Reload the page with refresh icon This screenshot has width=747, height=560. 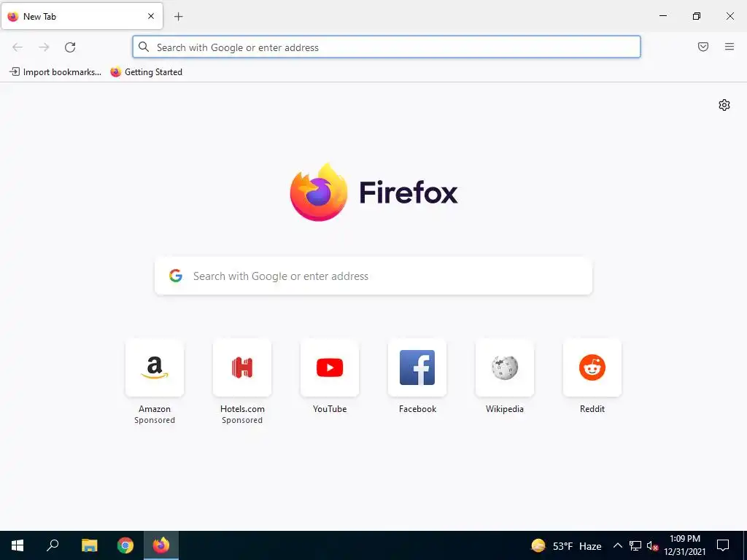(x=70, y=47)
